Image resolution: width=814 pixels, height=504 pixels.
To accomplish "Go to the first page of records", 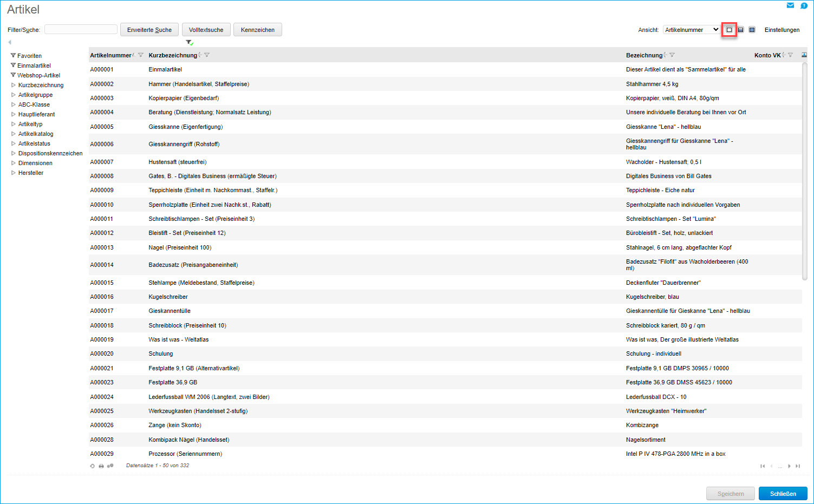I will (x=763, y=466).
